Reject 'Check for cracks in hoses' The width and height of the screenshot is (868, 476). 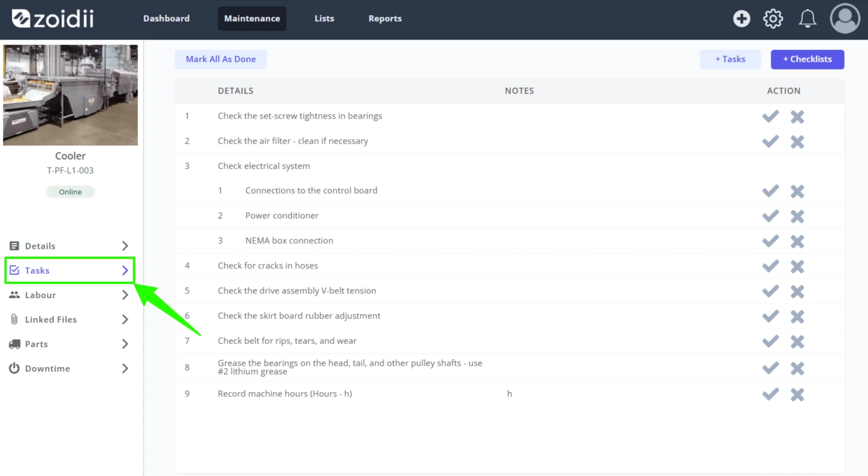tap(797, 266)
